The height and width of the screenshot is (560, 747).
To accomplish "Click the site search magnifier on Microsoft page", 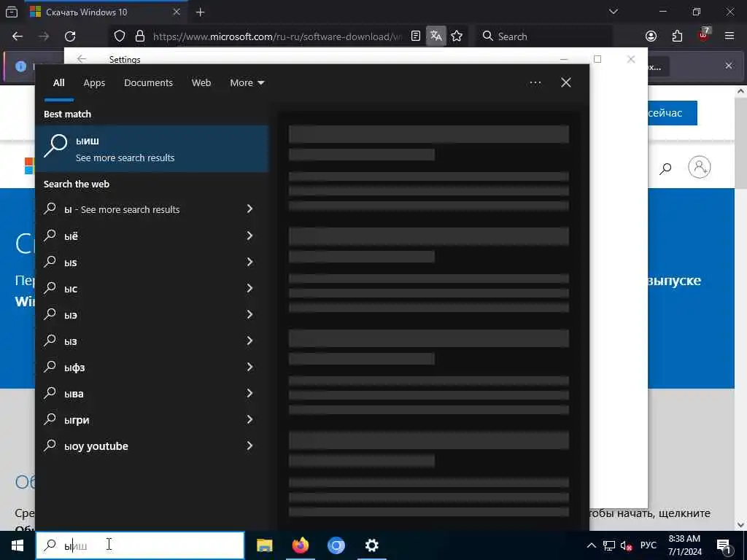I will (665, 168).
